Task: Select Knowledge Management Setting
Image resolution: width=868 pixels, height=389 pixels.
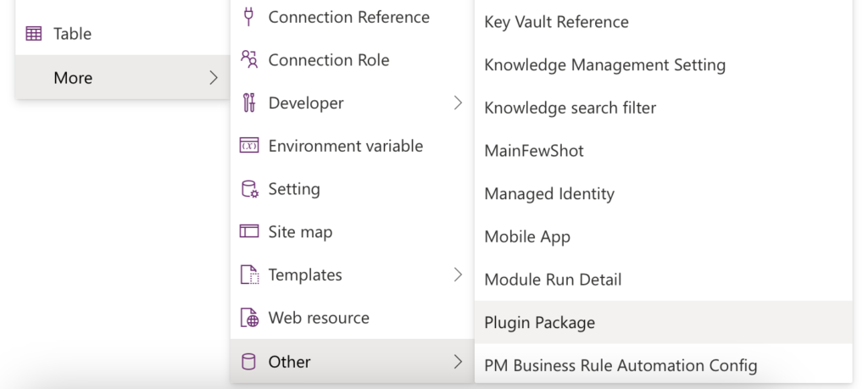Action: (663, 64)
